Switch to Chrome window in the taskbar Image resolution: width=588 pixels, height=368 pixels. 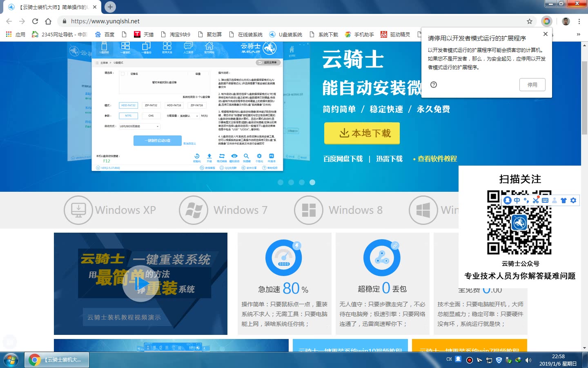[56, 360]
